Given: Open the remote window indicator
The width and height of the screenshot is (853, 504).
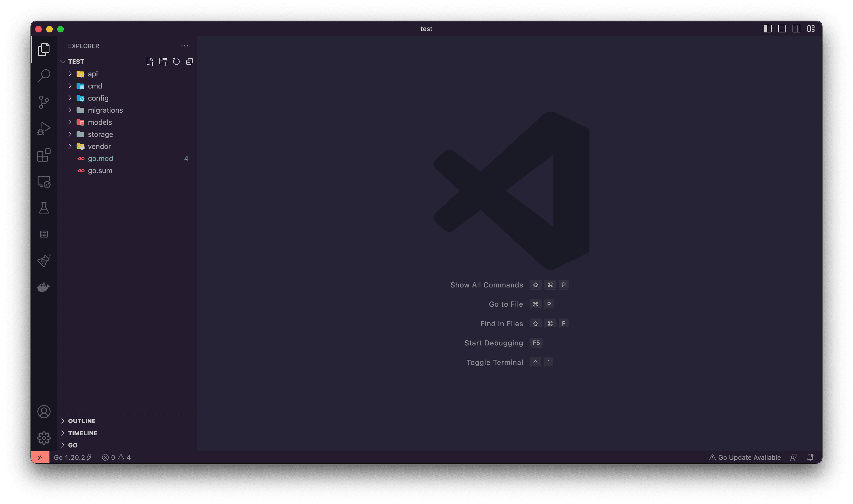Looking at the screenshot, I should [x=40, y=457].
